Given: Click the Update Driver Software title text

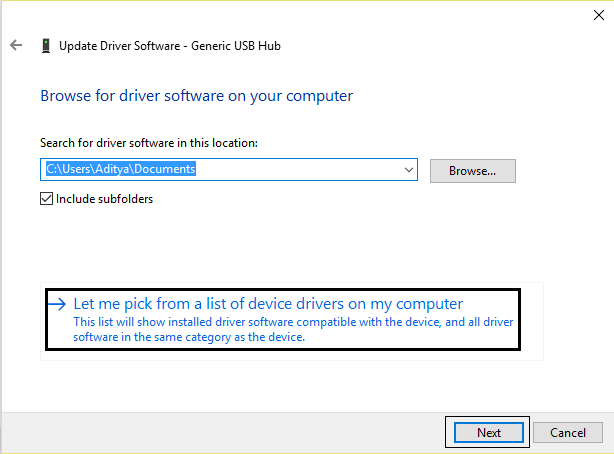Looking at the screenshot, I should coord(120,45).
